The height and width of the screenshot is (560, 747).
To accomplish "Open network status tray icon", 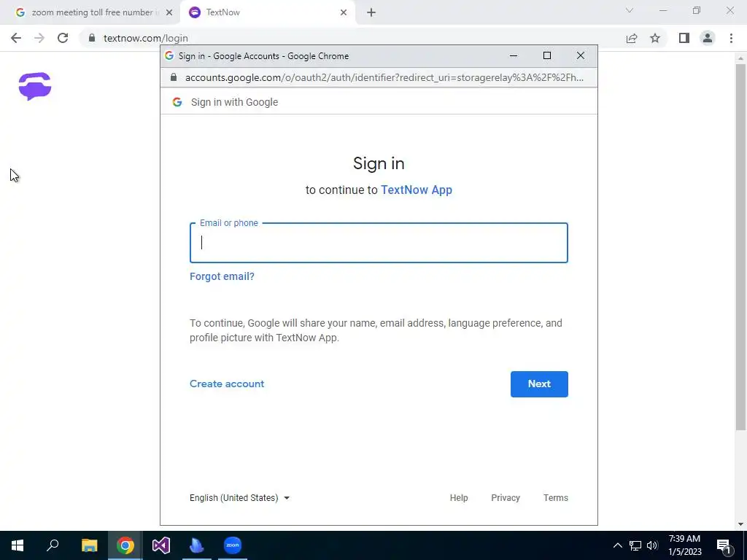I will point(635,545).
